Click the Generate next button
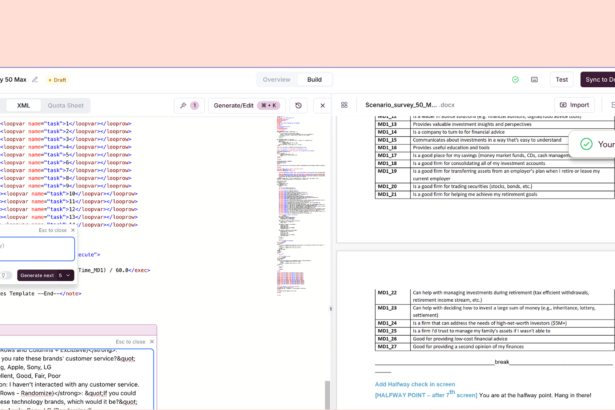 (x=37, y=275)
